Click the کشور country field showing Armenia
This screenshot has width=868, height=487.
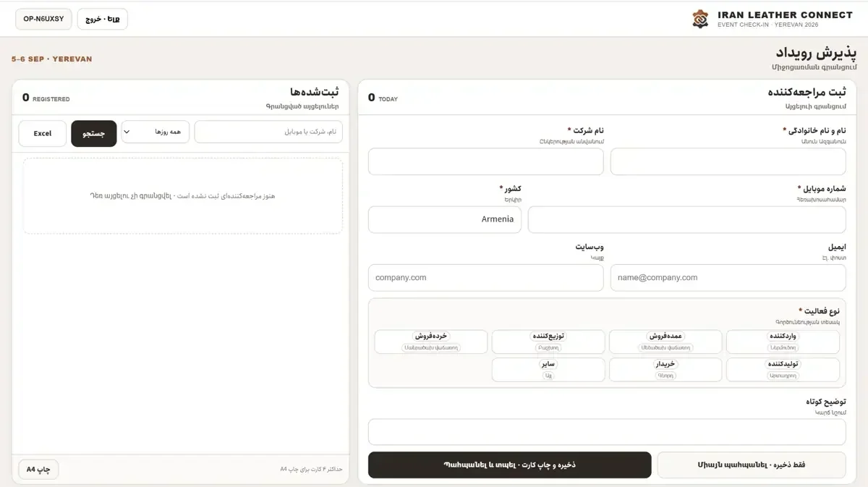pos(444,219)
